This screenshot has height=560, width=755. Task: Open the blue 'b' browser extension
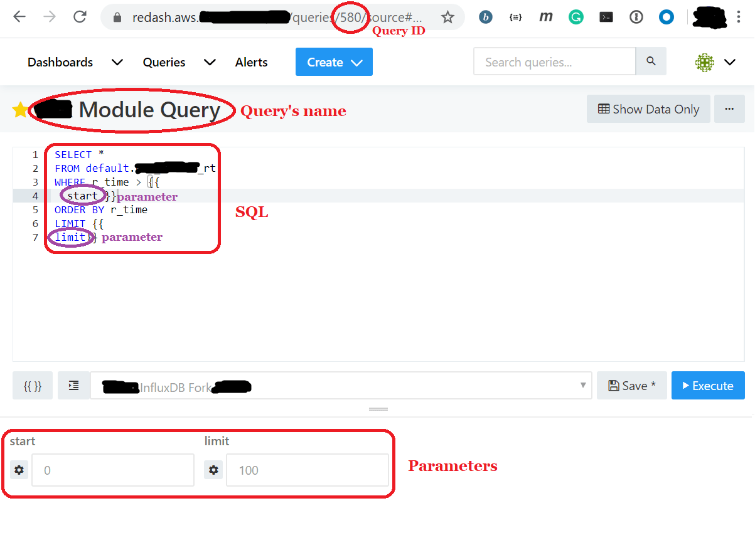[x=485, y=18]
